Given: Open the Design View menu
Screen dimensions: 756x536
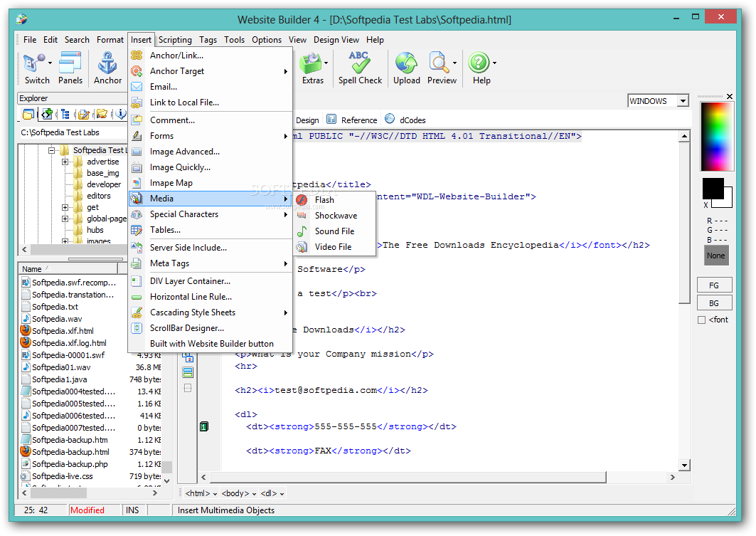Looking at the screenshot, I should tap(336, 40).
